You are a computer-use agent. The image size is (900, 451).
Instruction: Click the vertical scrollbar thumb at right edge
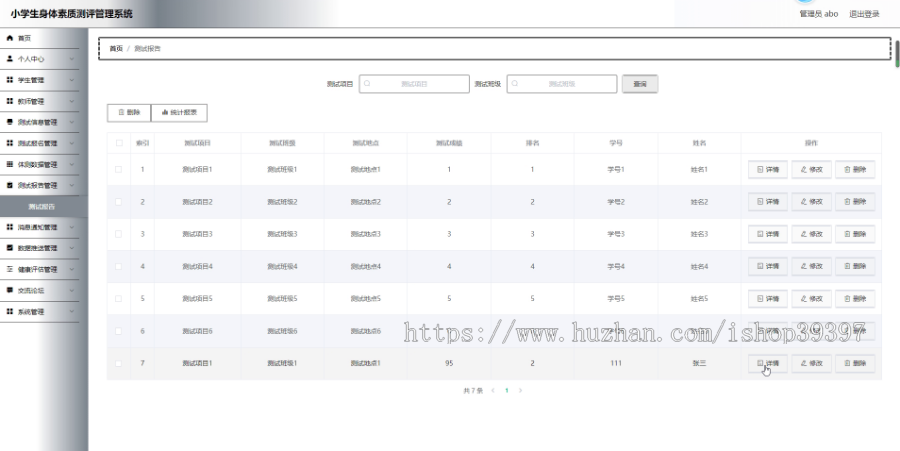pyautogui.click(x=897, y=53)
